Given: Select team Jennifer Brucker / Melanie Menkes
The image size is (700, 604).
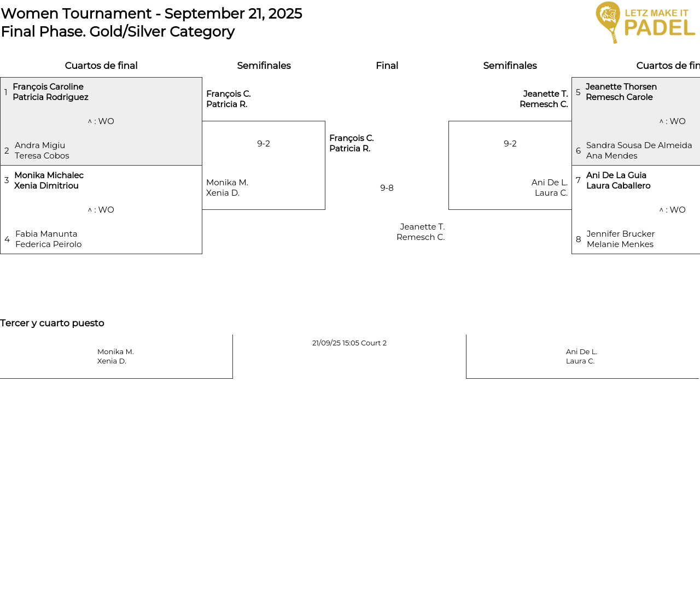Looking at the screenshot, I should [620, 239].
